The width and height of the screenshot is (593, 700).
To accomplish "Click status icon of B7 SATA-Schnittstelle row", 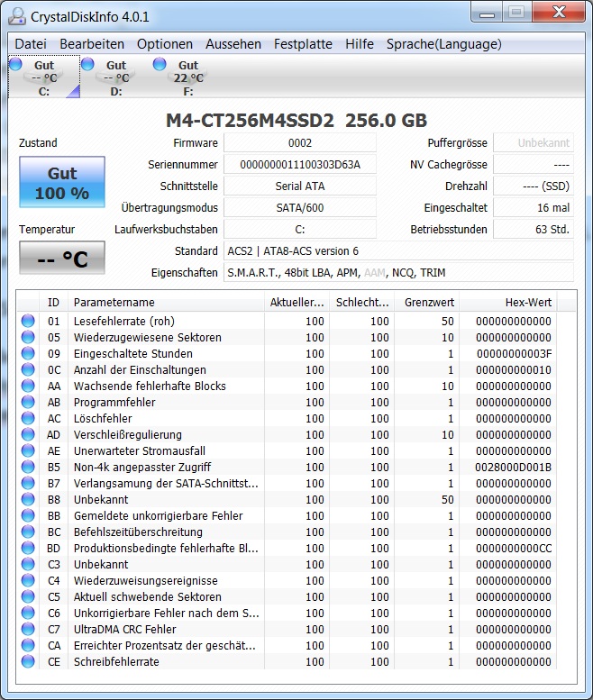I will tap(28, 483).
